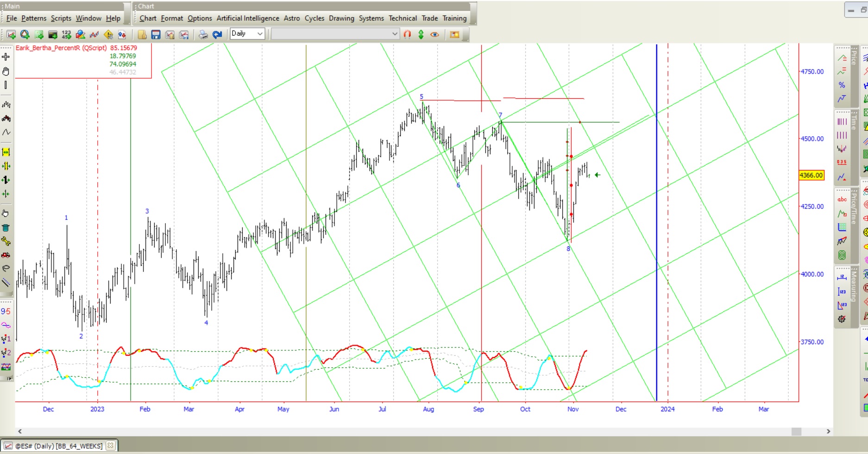Click the yellow 4366.00 price label
868x454 pixels.
click(811, 175)
